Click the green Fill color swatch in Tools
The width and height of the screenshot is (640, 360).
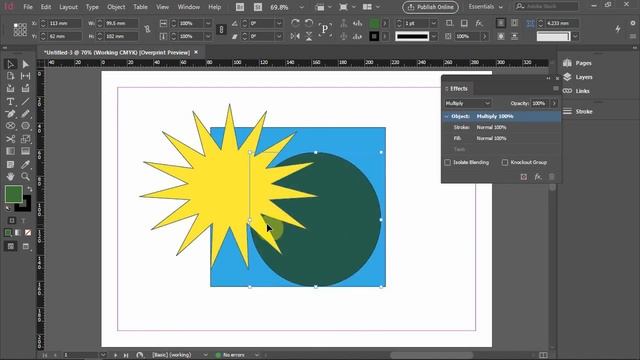13,194
